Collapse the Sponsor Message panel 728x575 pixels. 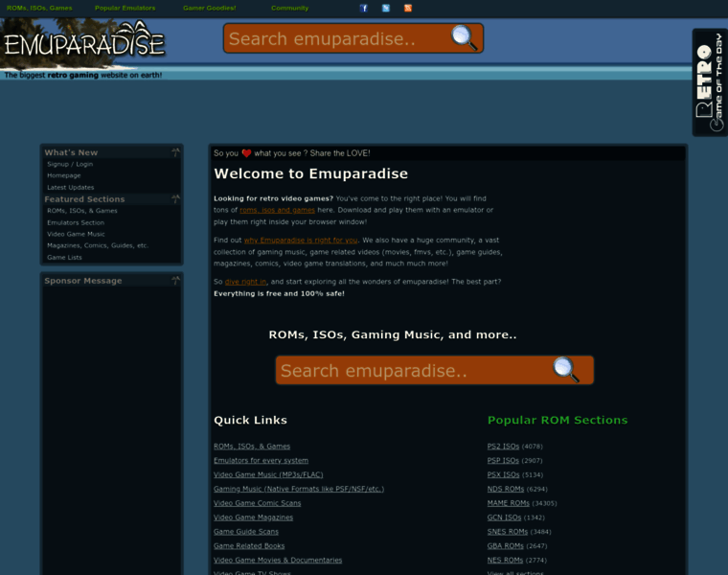(x=175, y=281)
